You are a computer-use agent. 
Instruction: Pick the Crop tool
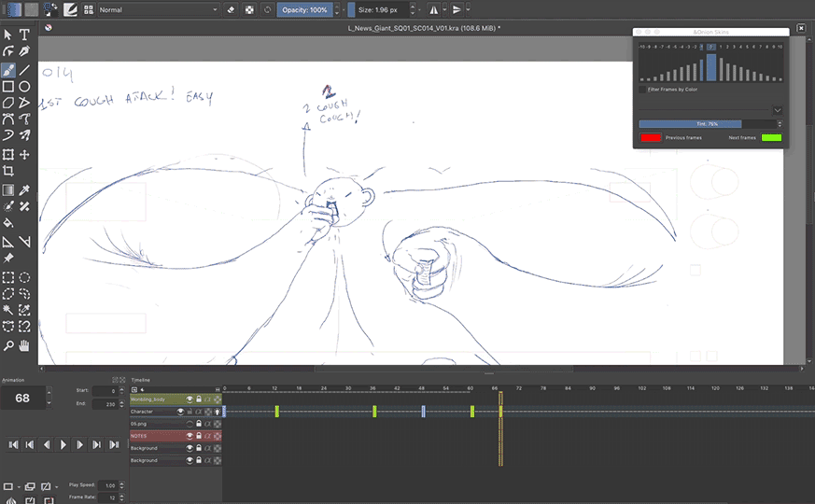tap(8, 172)
